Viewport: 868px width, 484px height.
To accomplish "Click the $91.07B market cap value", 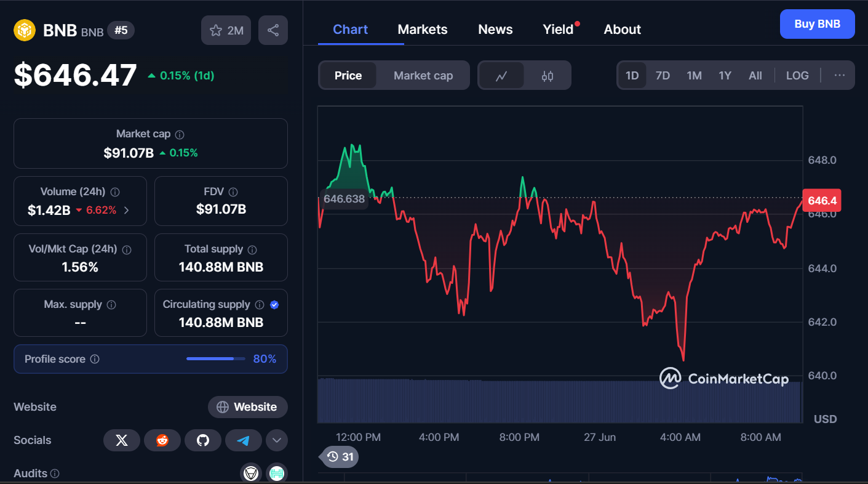I will click(x=129, y=153).
